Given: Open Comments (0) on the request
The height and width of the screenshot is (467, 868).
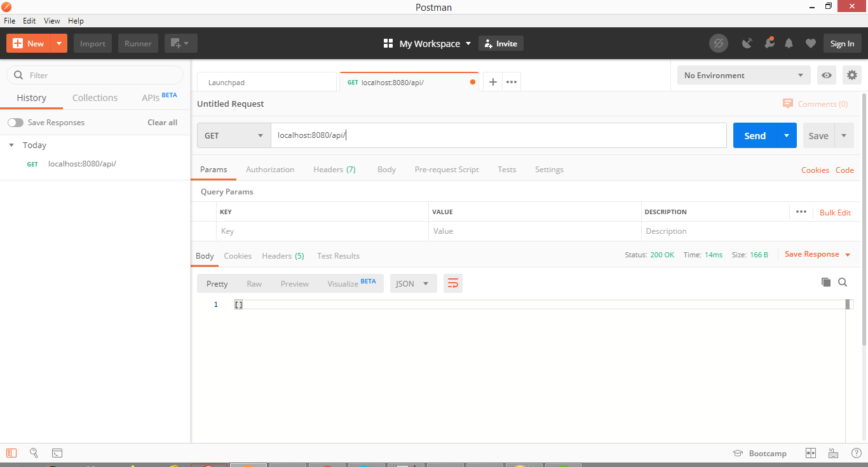Looking at the screenshot, I should (815, 104).
